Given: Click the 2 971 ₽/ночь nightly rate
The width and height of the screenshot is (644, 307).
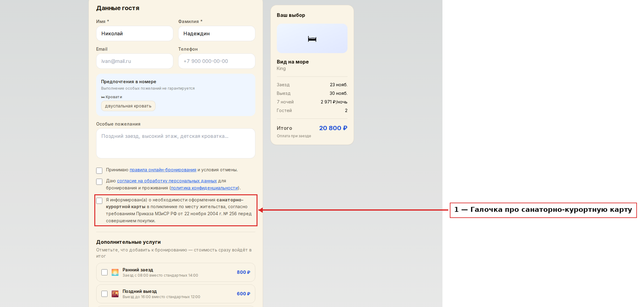Looking at the screenshot, I should coord(334,102).
